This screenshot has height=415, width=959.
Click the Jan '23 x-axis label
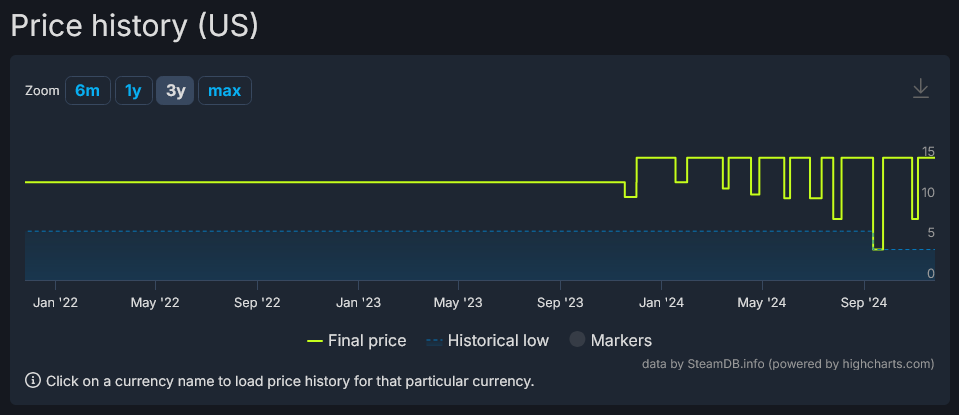[358, 301]
